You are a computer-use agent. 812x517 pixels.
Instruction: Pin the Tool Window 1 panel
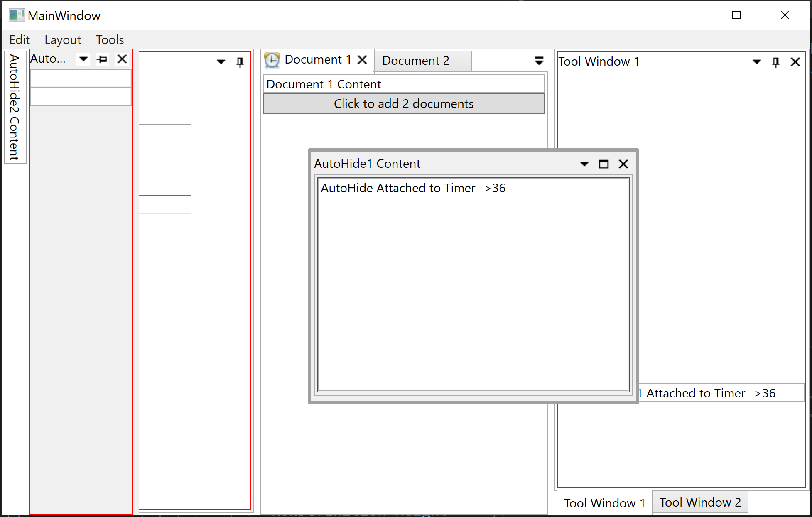click(775, 62)
